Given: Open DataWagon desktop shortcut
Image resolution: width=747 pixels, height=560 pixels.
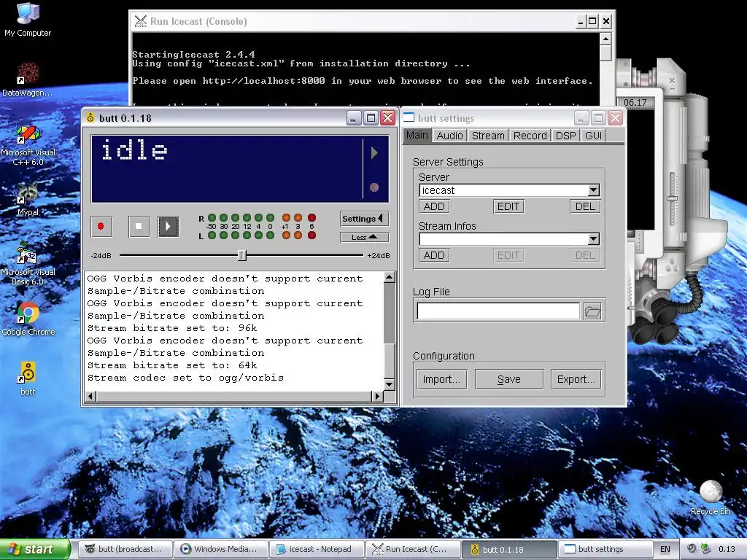Looking at the screenshot, I should pyautogui.click(x=28, y=79).
